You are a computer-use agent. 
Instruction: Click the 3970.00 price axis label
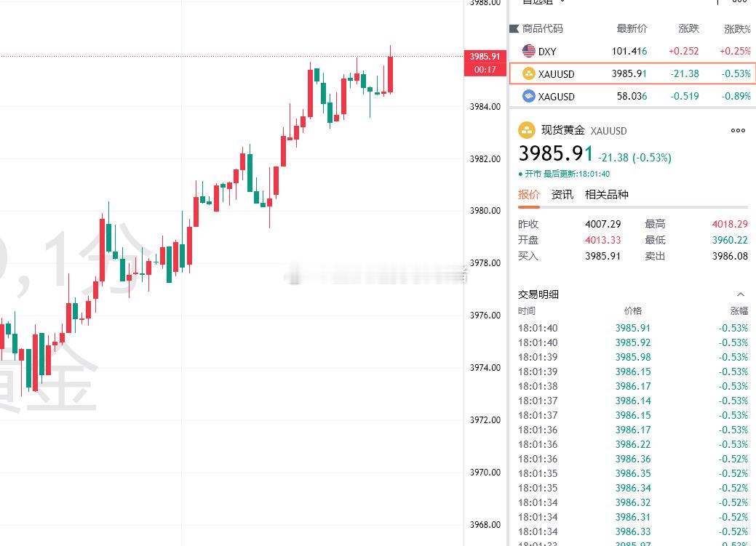point(485,473)
